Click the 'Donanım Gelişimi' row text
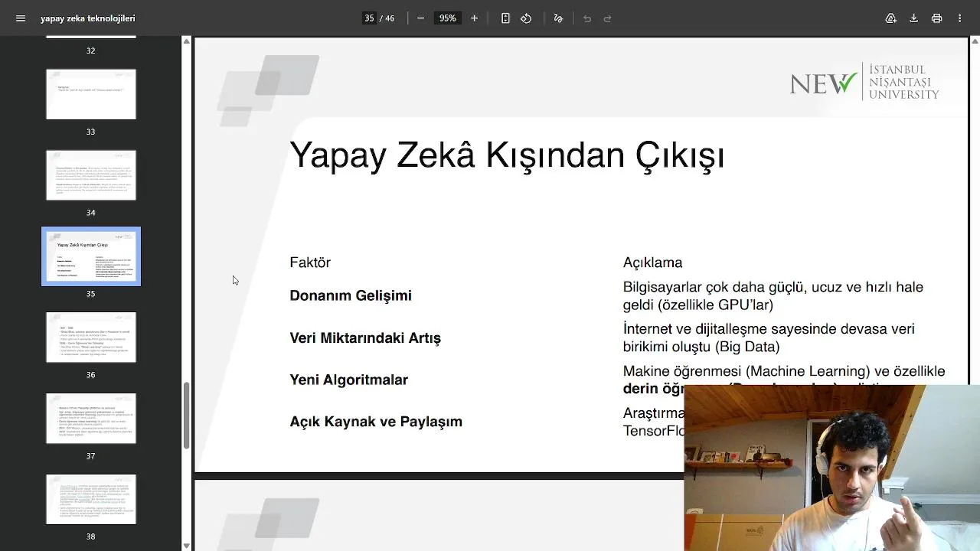This screenshot has width=980, height=551. 351,296
